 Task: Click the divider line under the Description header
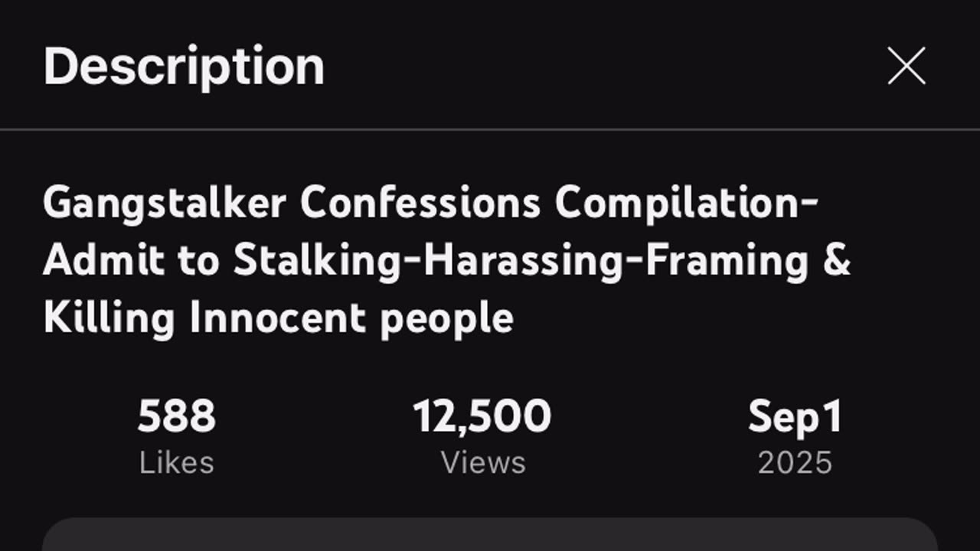click(x=490, y=130)
